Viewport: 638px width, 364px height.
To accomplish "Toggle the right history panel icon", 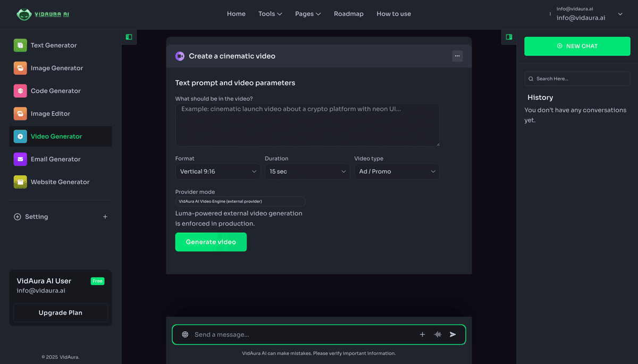I will 509,37.
